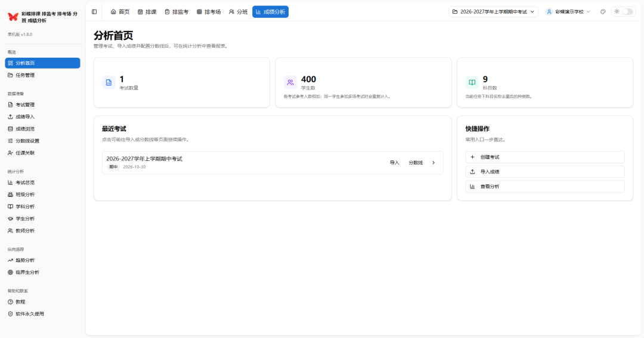Open the 成绩导入 sidebar entry
644x338 pixels.
pos(42,117)
